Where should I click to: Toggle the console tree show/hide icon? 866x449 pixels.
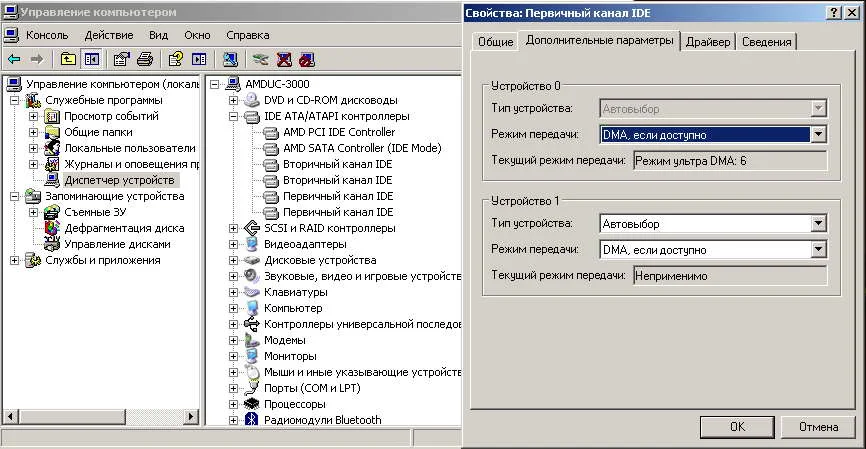point(91,59)
